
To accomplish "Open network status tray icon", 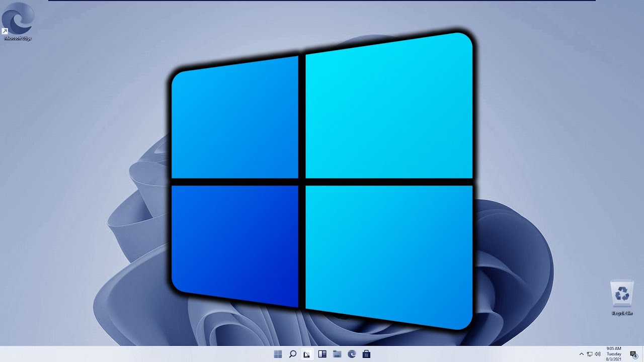I will click(x=590, y=354).
